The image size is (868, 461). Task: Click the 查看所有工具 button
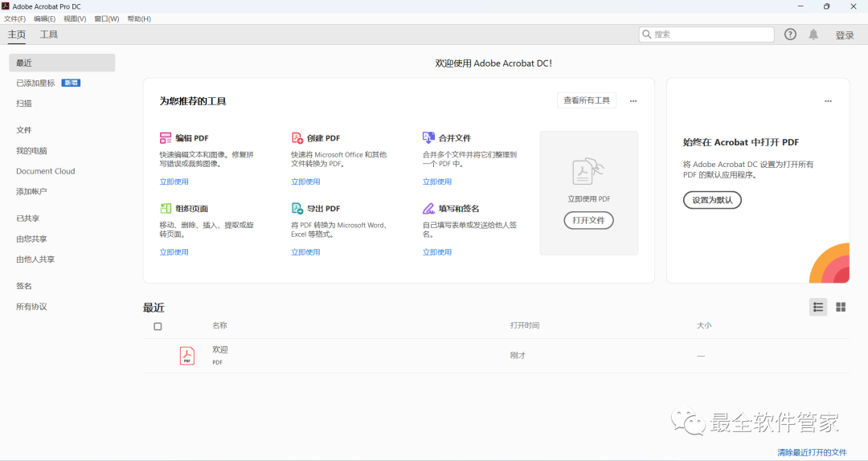coord(587,100)
